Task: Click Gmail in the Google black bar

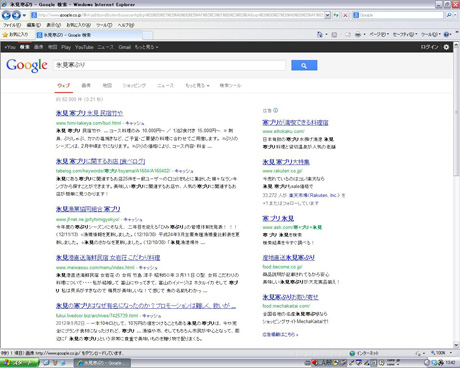Action: pyautogui.click(x=125, y=47)
